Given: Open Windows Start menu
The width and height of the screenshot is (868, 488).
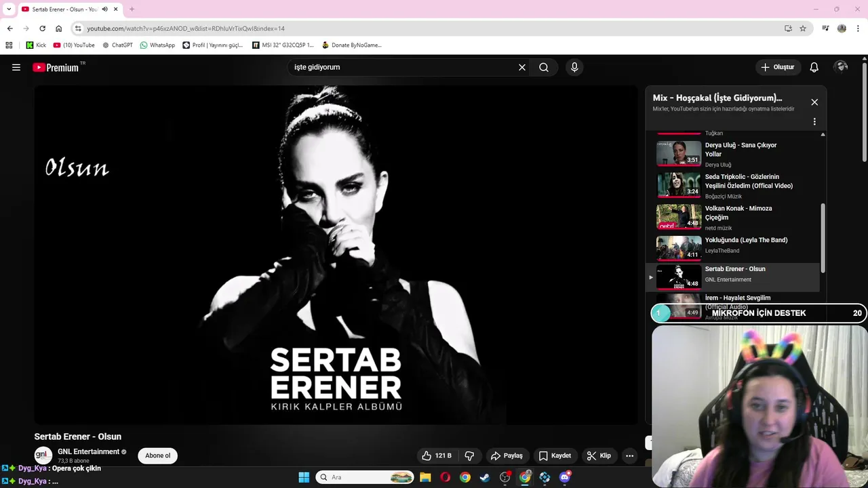Looking at the screenshot, I should [304, 477].
